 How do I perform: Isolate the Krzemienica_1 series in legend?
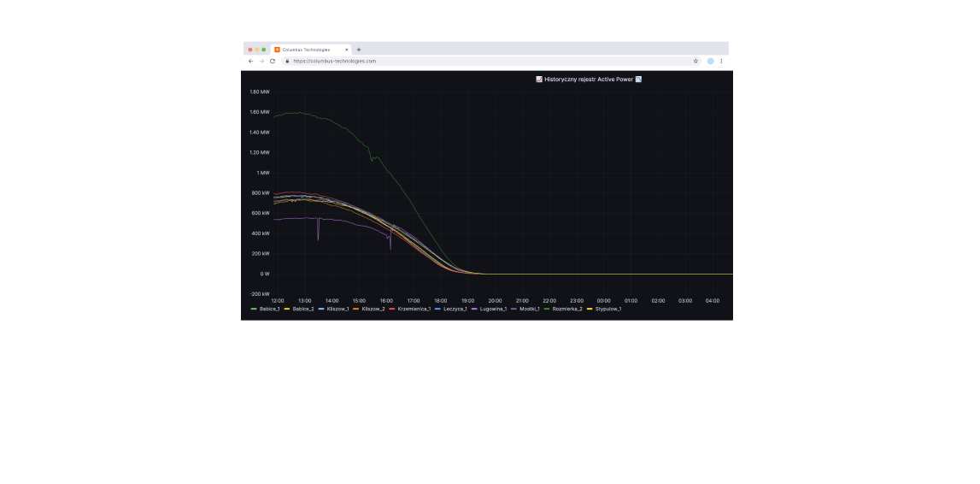414,309
